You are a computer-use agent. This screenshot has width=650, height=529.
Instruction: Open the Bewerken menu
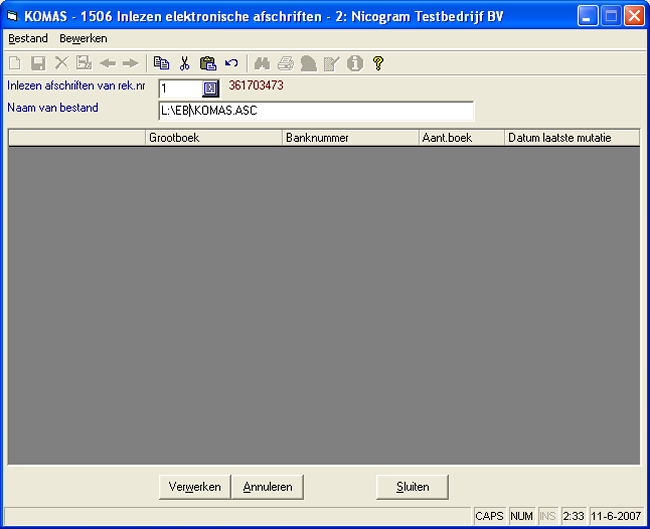pyautogui.click(x=83, y=38)
